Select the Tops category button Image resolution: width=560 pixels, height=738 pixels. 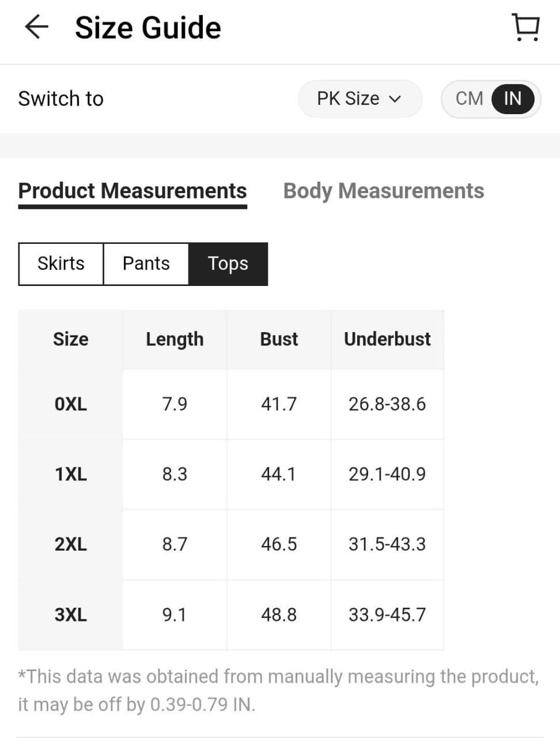pos(228,263)
